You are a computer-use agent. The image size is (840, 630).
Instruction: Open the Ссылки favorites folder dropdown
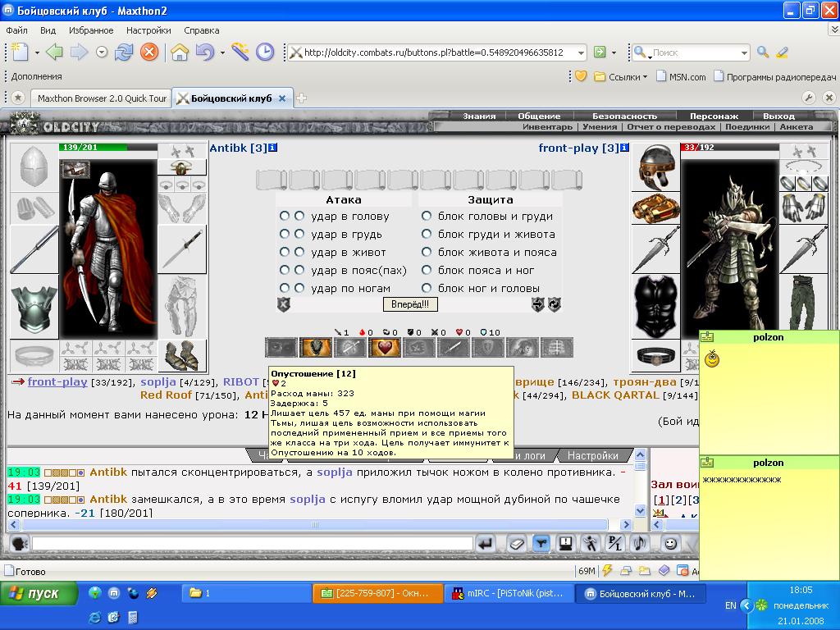(x=621, y=76)
